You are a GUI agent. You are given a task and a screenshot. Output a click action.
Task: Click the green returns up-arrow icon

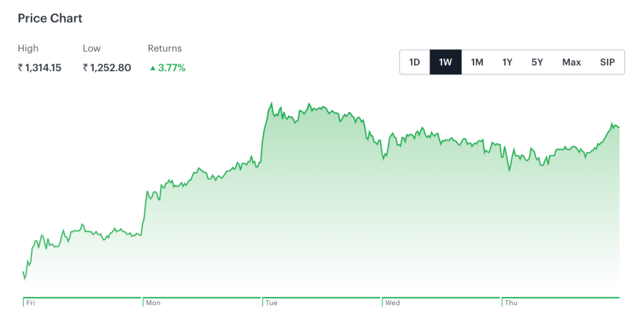[152, 68]
